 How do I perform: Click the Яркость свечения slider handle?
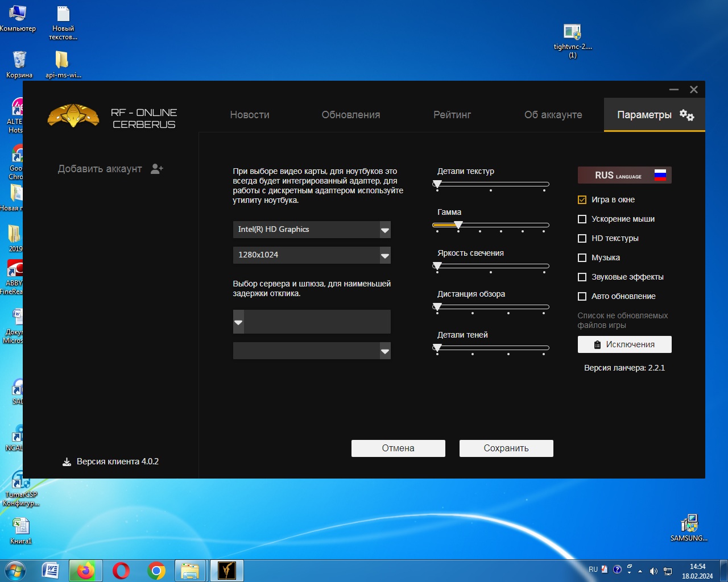(x=437, y=266)
